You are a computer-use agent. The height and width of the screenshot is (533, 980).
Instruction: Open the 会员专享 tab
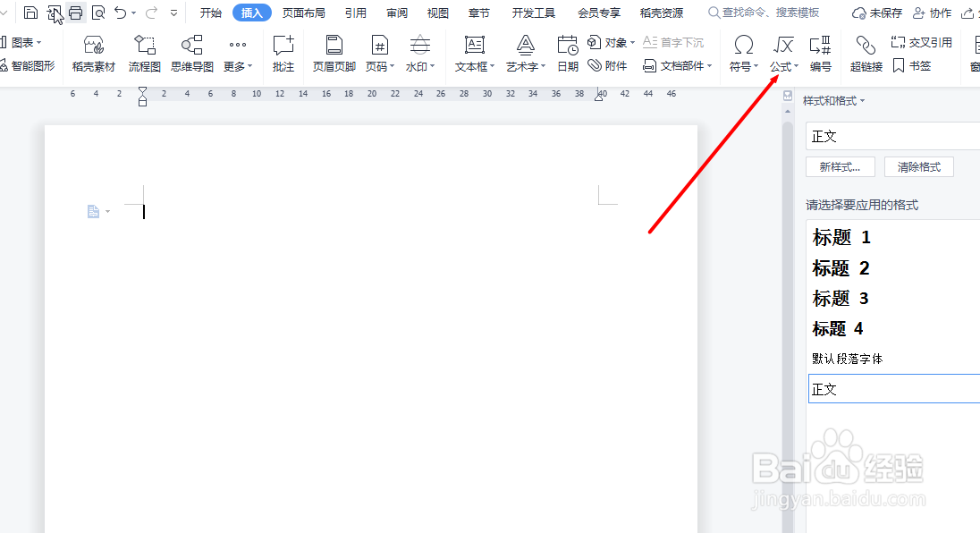click(599, 13)
